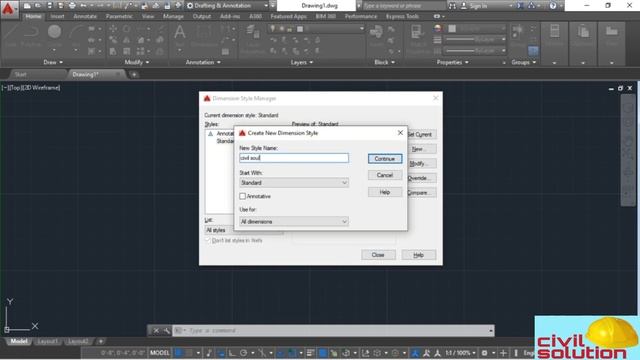Toggle the Annotative checkbox

242,196
